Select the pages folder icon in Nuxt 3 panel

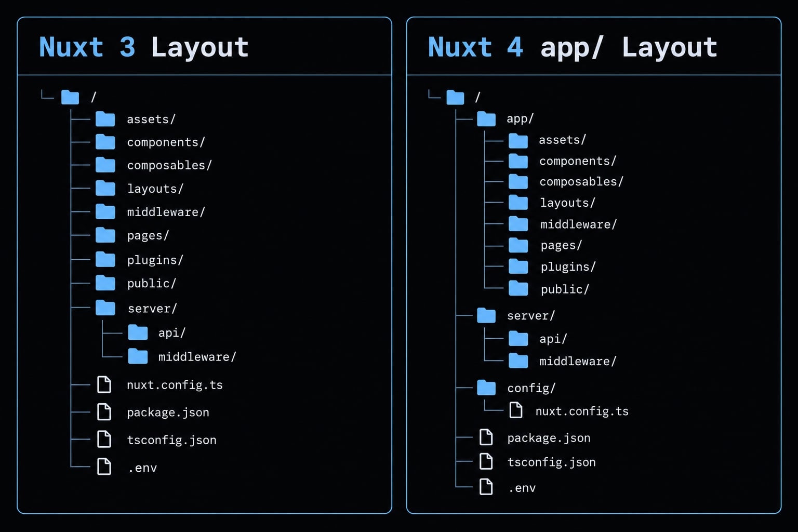point(105,235)
